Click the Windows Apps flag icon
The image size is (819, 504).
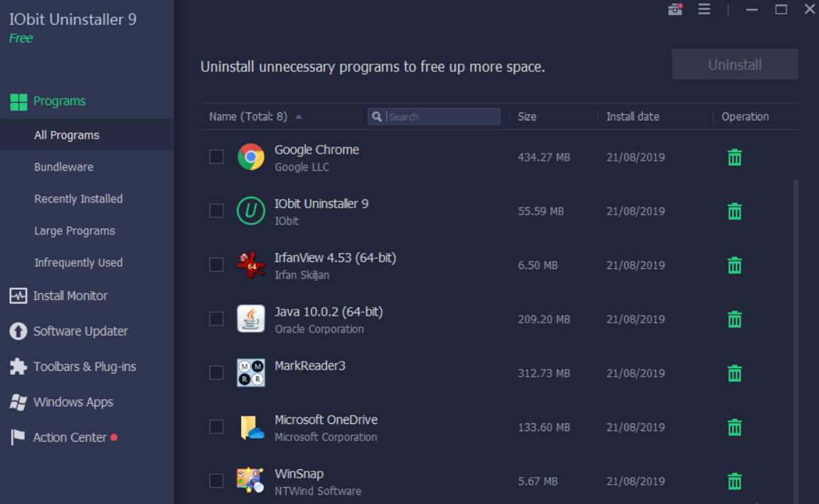click(18, 402)
